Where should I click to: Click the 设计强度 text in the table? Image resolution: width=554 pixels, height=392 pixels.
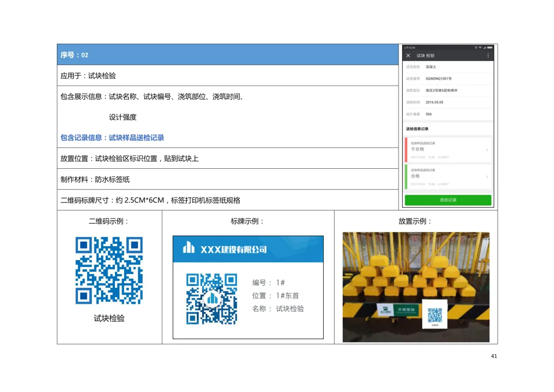point(123,117)
